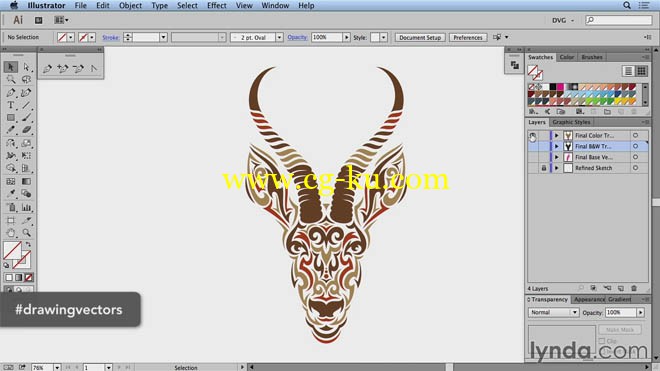Unlock the Refined Sketch layer
The width and height of the screenshot is (660, 371).
[x=544, y=168]
